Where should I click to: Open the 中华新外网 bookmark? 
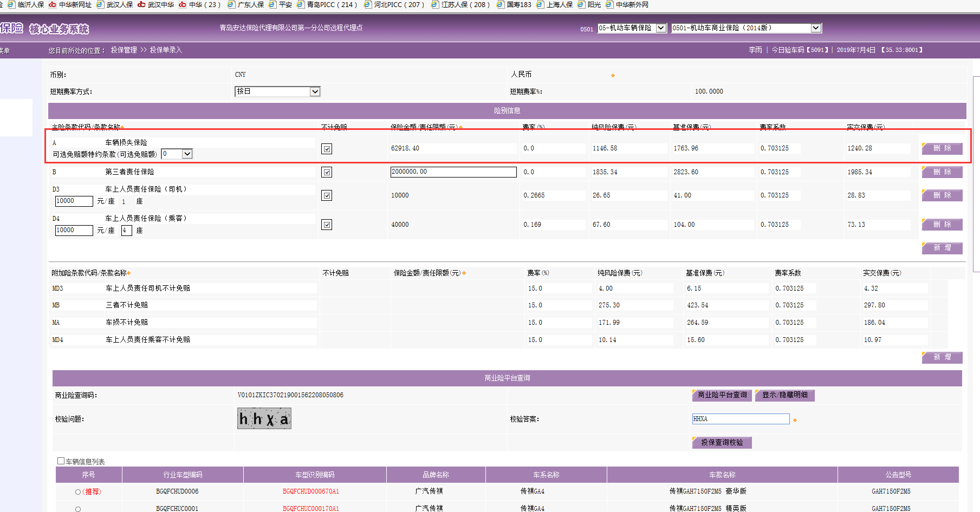[632, 4]
